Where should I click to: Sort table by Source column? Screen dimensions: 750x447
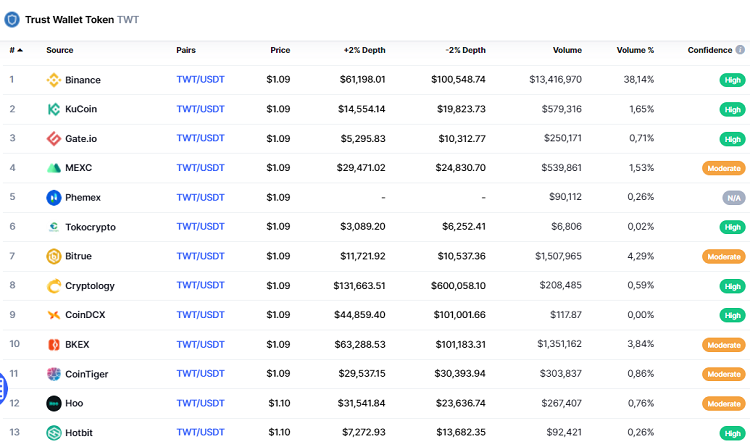tap(59, 50)
